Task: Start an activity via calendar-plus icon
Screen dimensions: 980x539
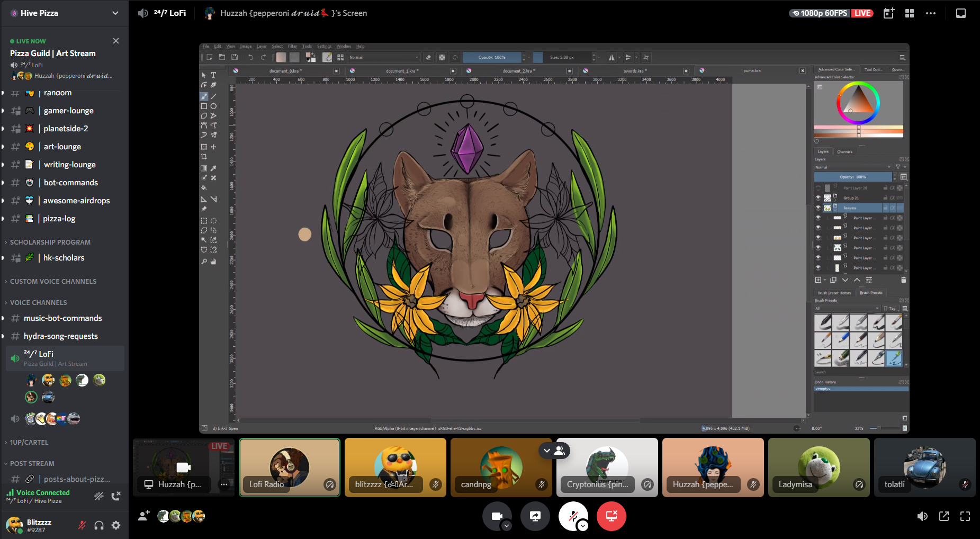Action: [889, 13]
